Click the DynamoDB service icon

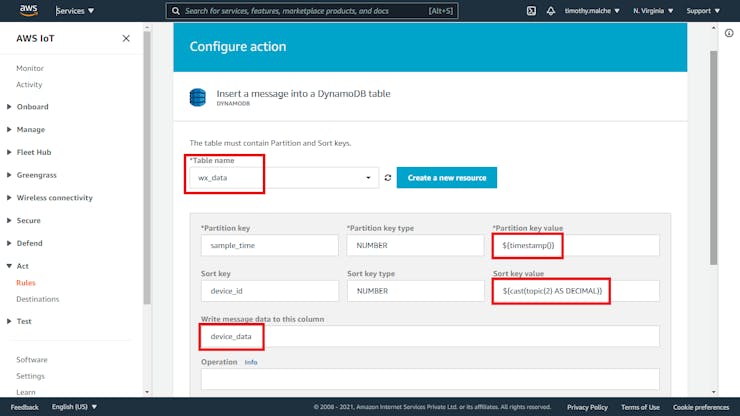point(198,97)
